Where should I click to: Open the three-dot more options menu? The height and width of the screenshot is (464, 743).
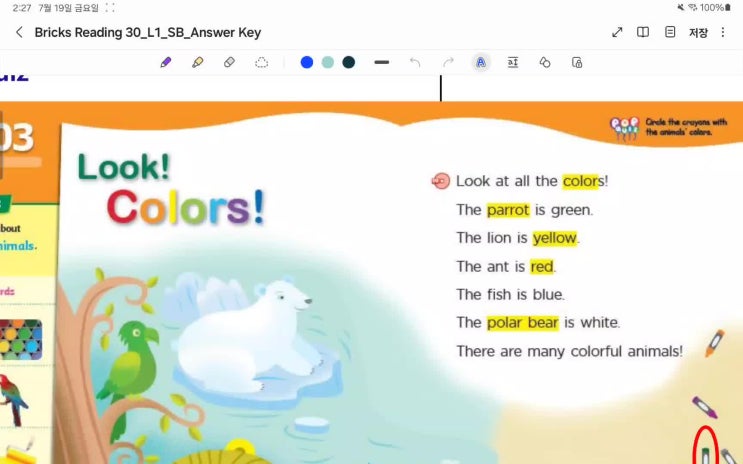pyautogui.click(x=723, y=32)
